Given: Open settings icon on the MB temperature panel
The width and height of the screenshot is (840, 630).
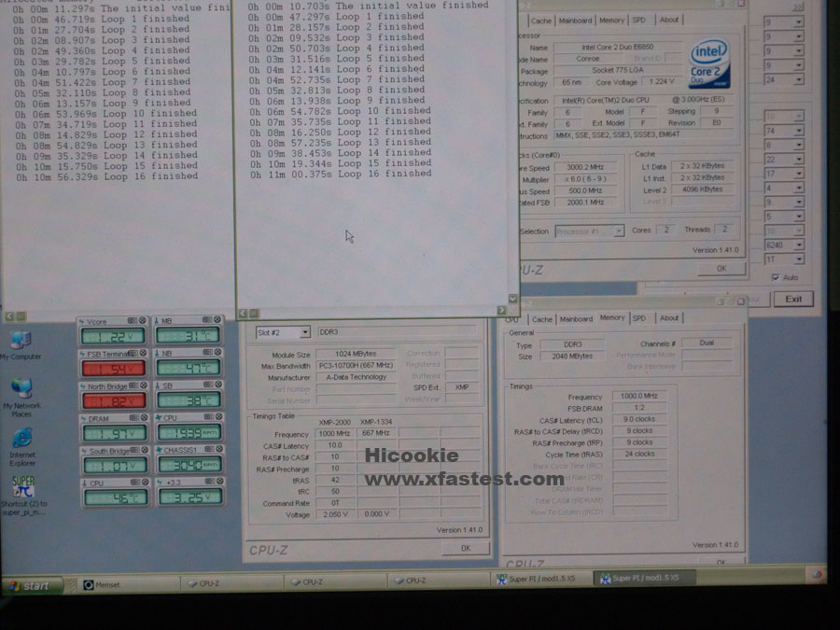Looking at the screenshot, I should (207, 320).
